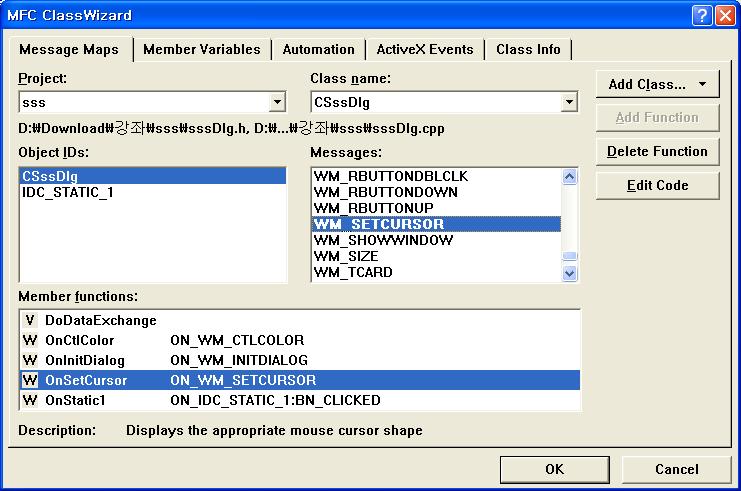Select WM_RBUTTONDOWN message
Viewport: 741px width, 491px height.
(x=437, y=192)
